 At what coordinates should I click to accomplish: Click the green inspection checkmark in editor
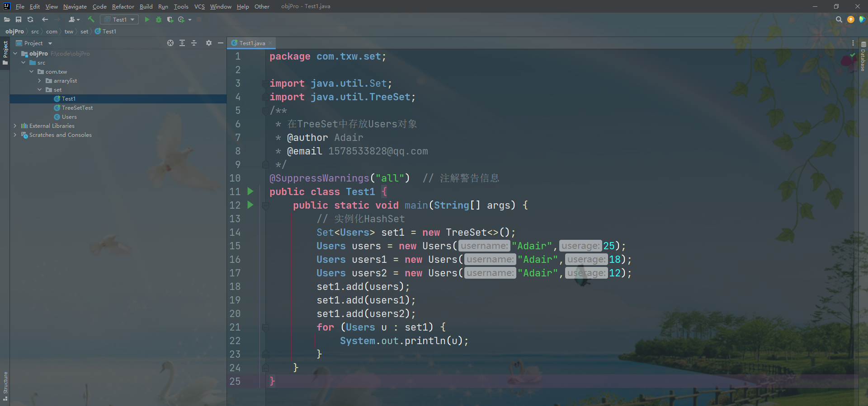point(853,55)
